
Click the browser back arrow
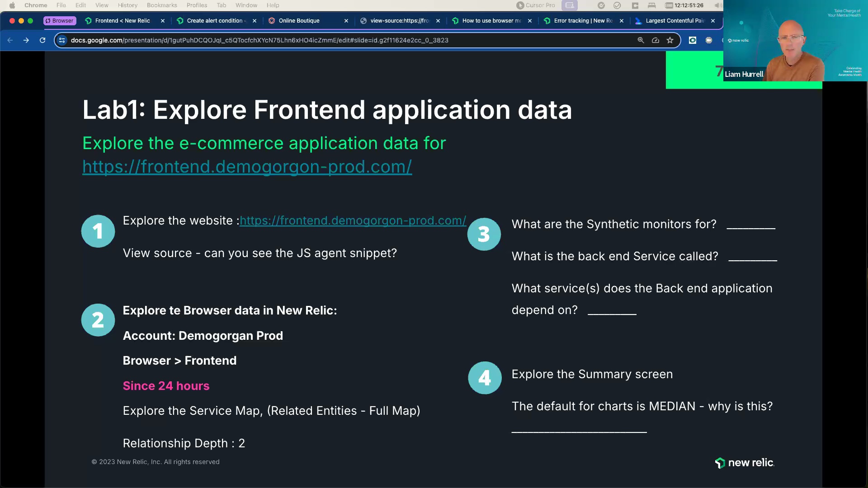pos(10,40)
